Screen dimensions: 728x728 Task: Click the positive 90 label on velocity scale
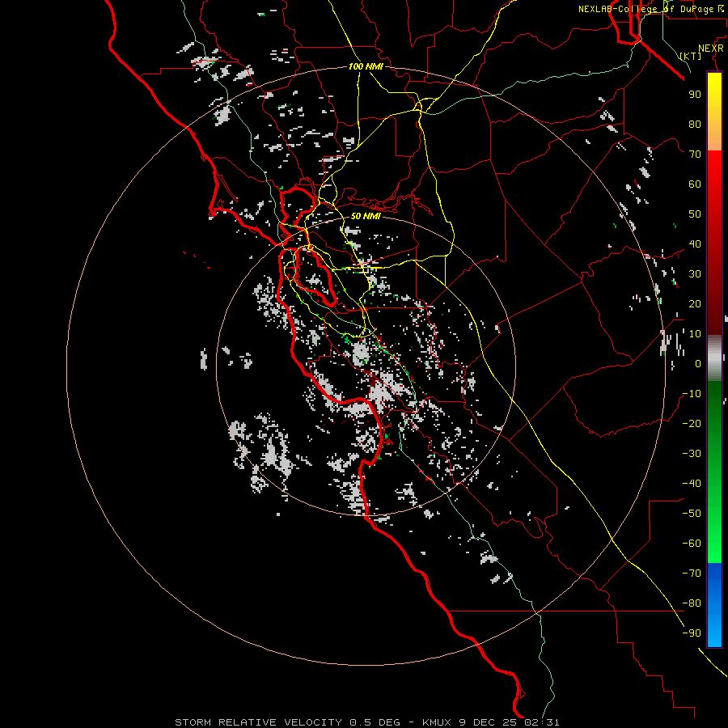coord(695,95)
